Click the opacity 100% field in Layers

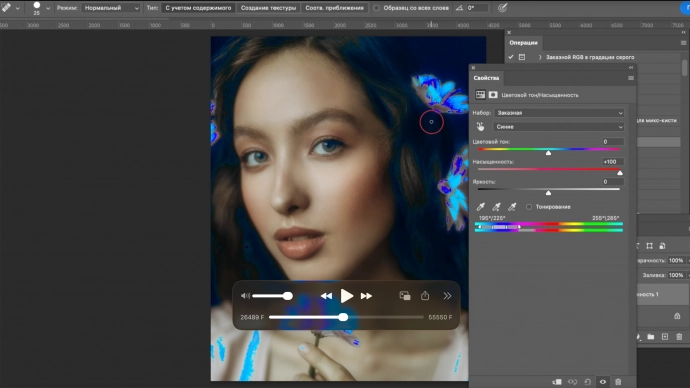coord(676,260)
